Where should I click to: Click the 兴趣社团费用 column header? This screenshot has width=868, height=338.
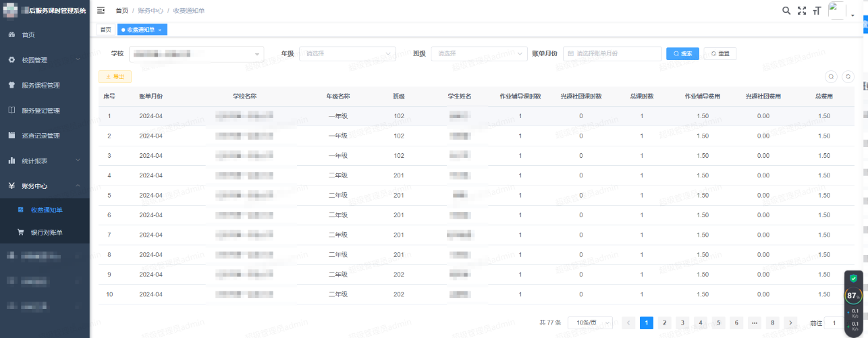point(763,96)
